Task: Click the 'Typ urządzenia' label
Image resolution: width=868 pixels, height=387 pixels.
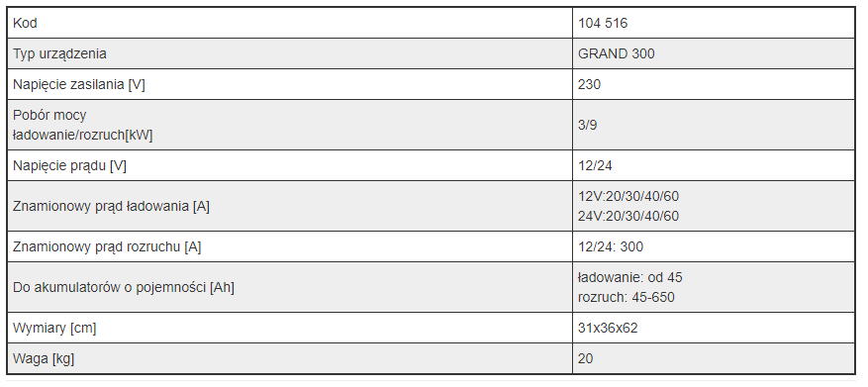Action: [59, 53]
